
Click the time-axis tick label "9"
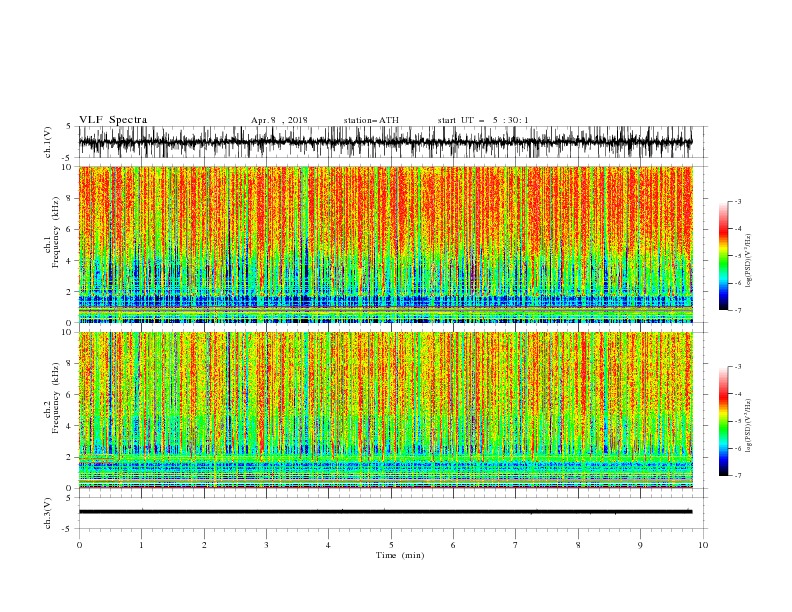pyautogui.click(x=640, y=545)
